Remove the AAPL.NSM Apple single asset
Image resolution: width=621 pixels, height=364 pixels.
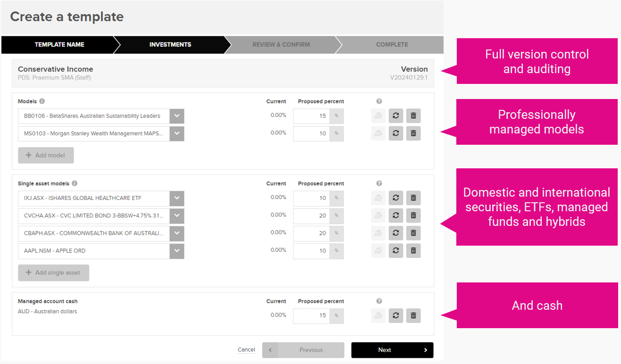(x=413, y=250)
